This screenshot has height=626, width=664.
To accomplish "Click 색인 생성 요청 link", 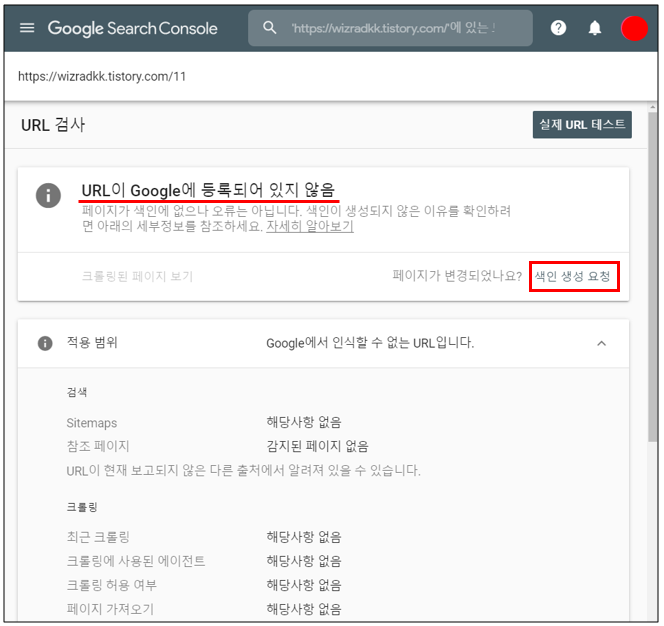I will [x=573, y=276].
